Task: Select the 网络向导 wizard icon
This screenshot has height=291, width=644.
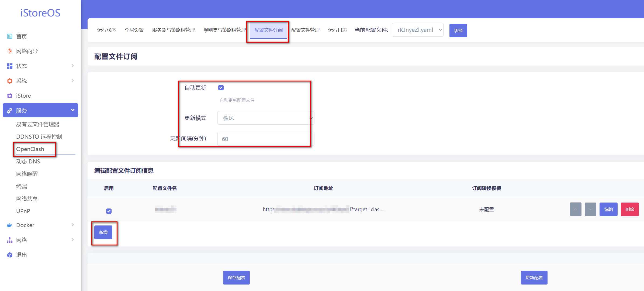Action: click(x=9, y=51)
